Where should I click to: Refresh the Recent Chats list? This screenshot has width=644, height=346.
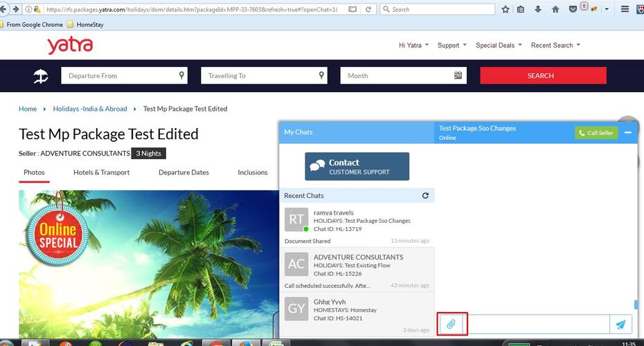(x=425, y=195)
